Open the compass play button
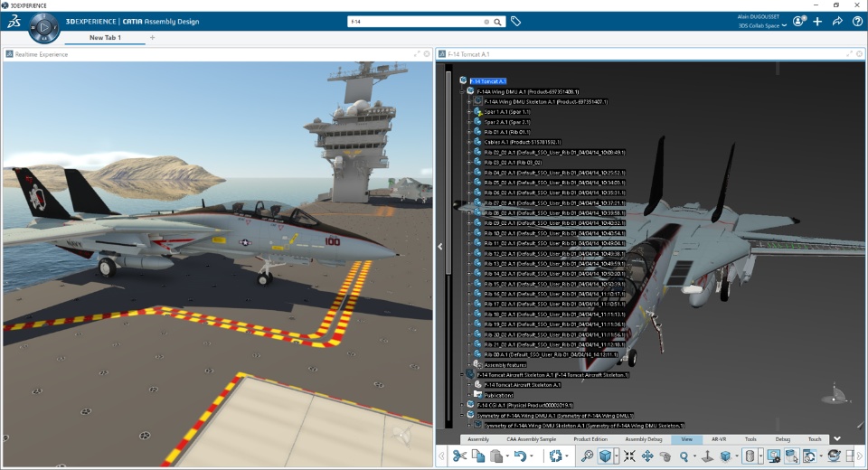The width and height of the screenshot is (868, 470). [x=43, y=28]
